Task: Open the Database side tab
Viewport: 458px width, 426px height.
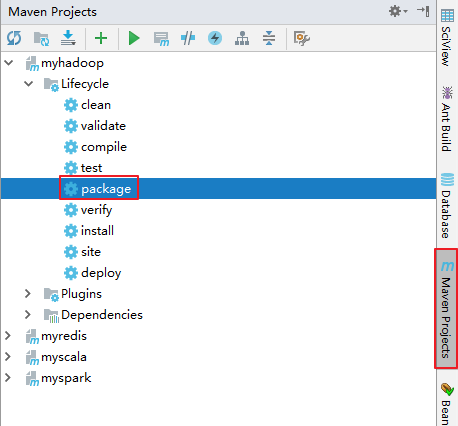Action: coord(447,205)
